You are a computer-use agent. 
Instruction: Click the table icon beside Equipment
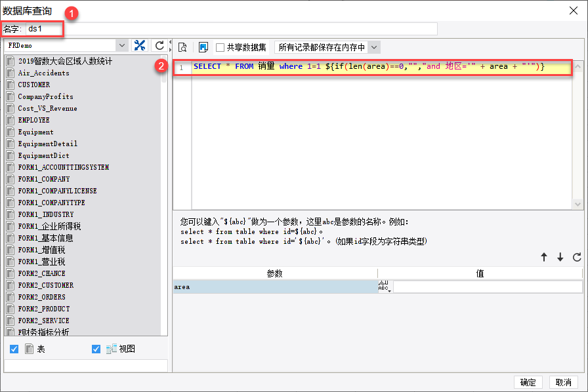pyautogui.click(x=10, y=132)
